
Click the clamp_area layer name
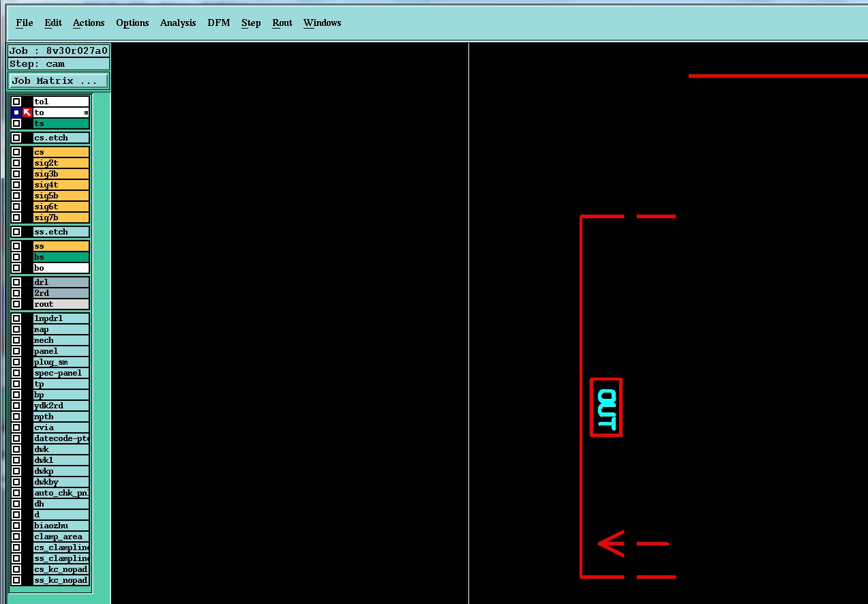click(61, 537)
